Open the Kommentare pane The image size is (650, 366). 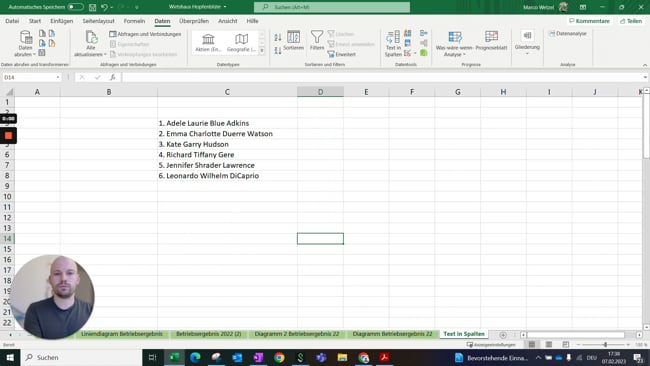click(589, 21)
